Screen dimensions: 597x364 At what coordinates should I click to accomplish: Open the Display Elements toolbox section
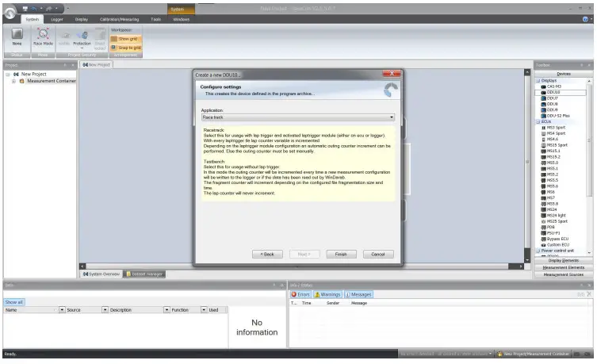pyautogui.click(x=564, y=261)
